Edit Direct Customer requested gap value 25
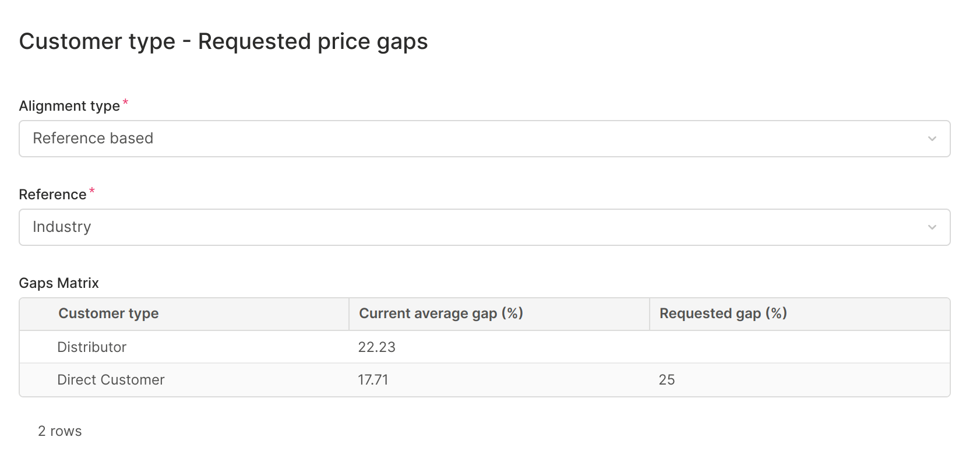This screenshot has height=458, width=980. click(667, 380)
